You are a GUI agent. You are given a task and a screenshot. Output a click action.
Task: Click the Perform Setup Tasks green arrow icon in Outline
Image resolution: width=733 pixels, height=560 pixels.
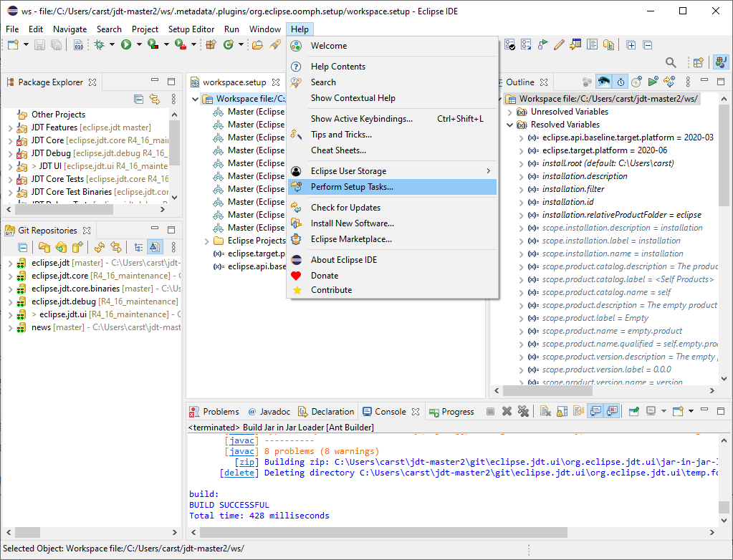pos(653,82)
